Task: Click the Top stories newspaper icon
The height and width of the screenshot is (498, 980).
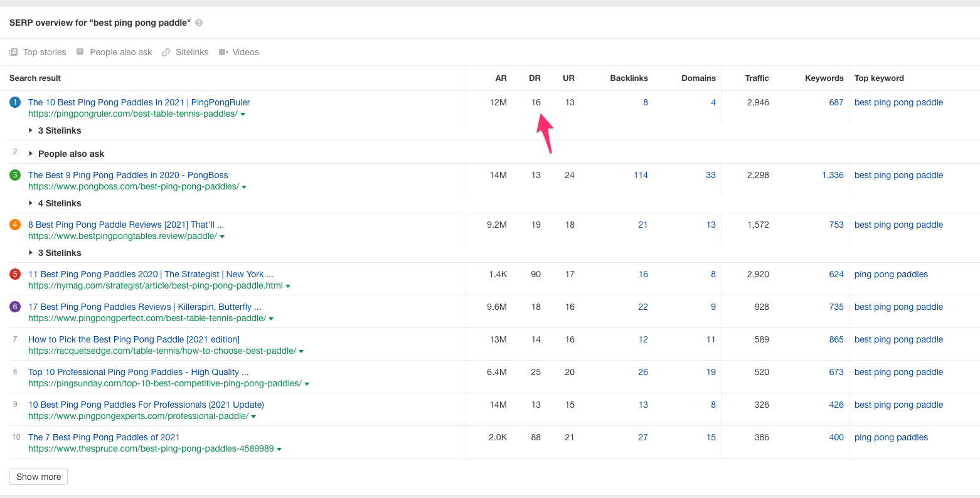Action: (x=14, y=52)
